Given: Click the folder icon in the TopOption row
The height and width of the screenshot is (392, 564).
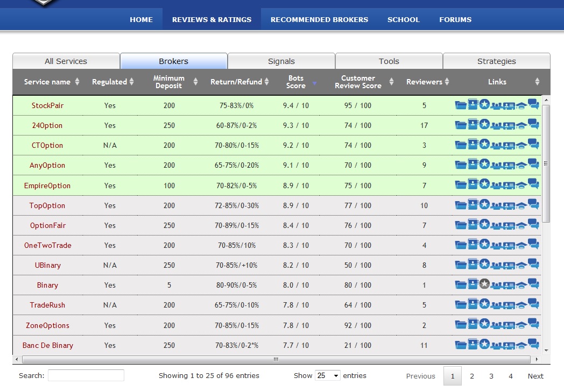Looking at the screenshot, I should (461, 205).
